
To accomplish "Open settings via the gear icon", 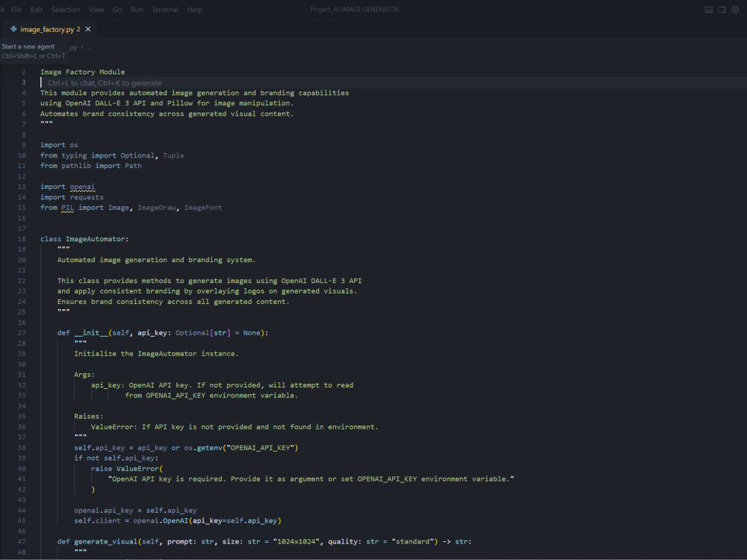I will [x=735, y=10].
